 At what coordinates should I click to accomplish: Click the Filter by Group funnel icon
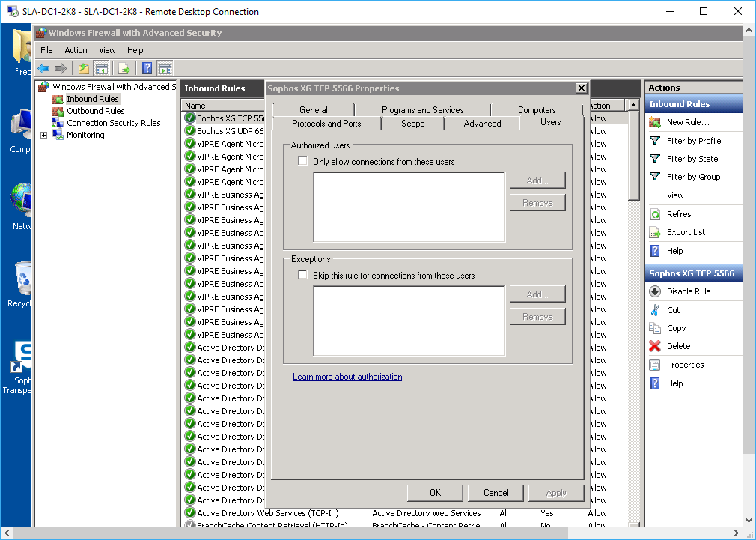coord(655,177)
